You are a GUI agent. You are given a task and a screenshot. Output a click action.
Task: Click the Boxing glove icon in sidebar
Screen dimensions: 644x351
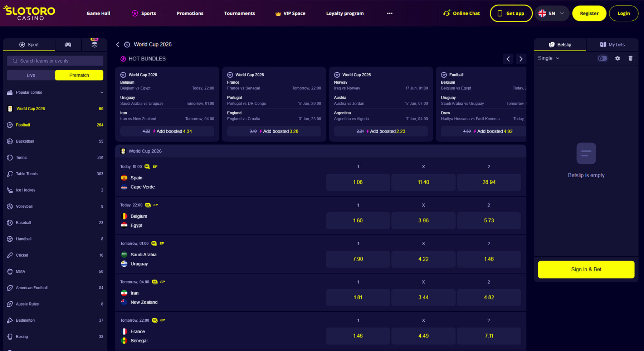[10, 337]
